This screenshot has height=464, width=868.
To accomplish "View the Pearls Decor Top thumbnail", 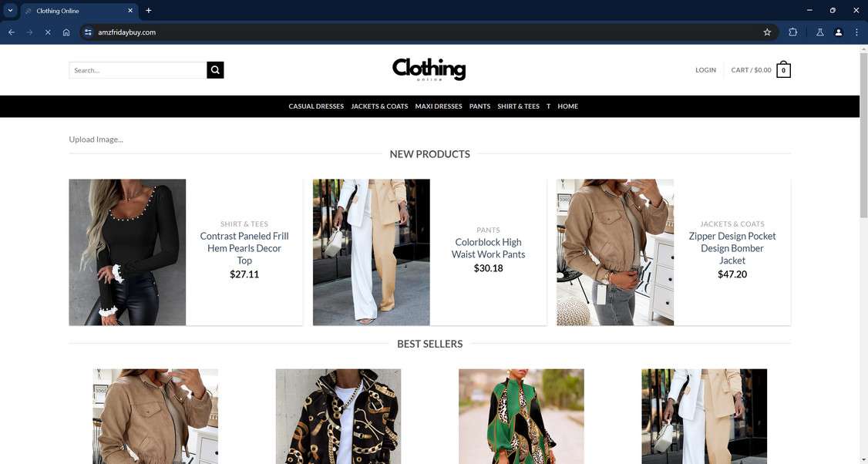I will pos(127,252).
